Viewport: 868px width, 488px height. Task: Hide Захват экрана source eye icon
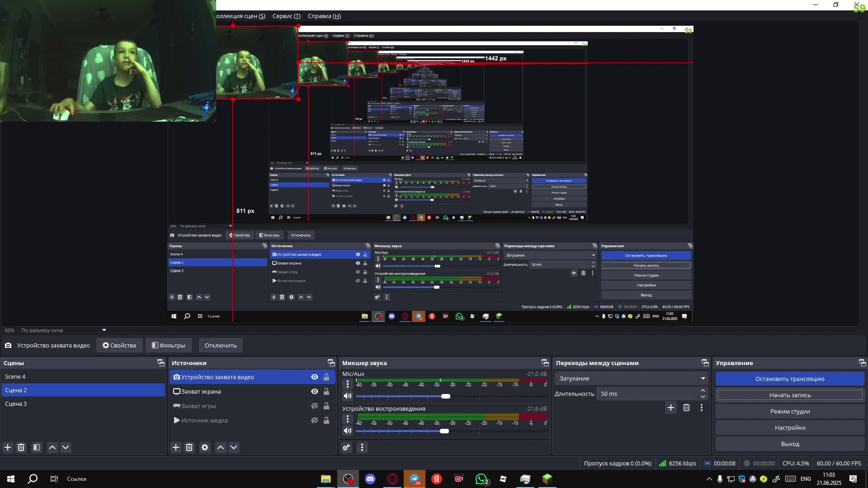[x=315, y=391]
